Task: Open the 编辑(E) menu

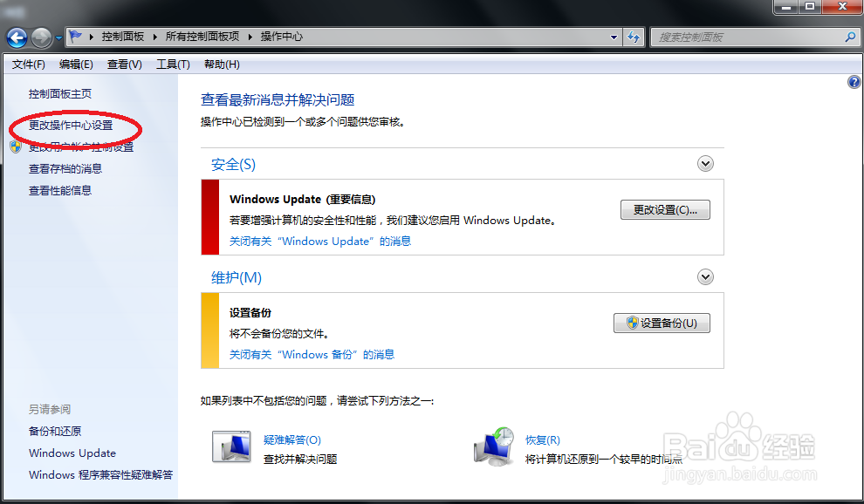Action: pyautogui.click(x=76, y=65)
